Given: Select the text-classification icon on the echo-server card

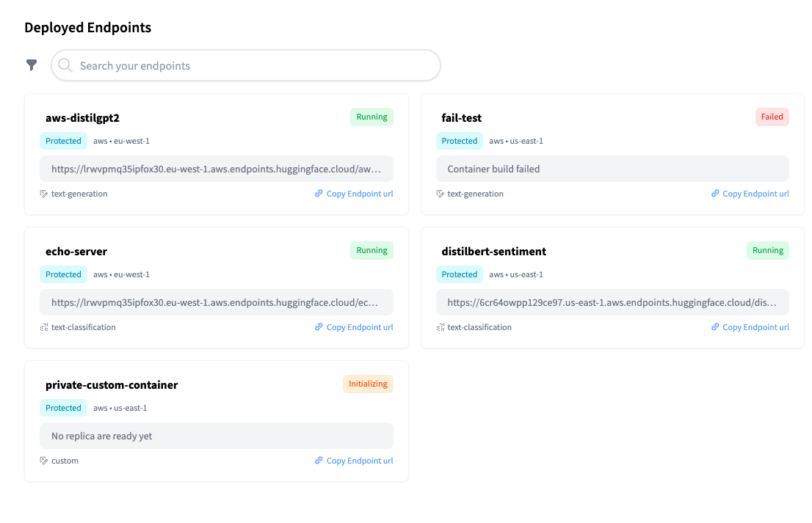Looking at the screenshot, I should (x=44, y=326).
